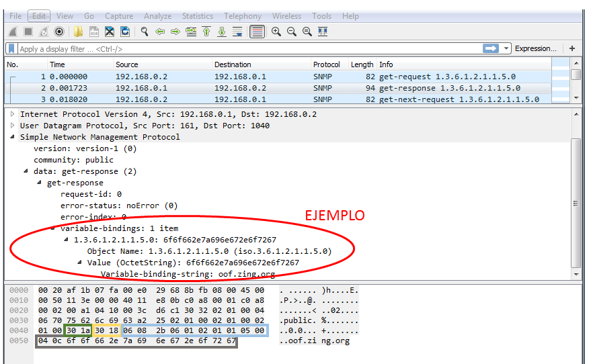Viewport: 591px width, 364px height.
Task: Collapse the Simple Network Management Protocol node
Action: click(x=12, y=137)
